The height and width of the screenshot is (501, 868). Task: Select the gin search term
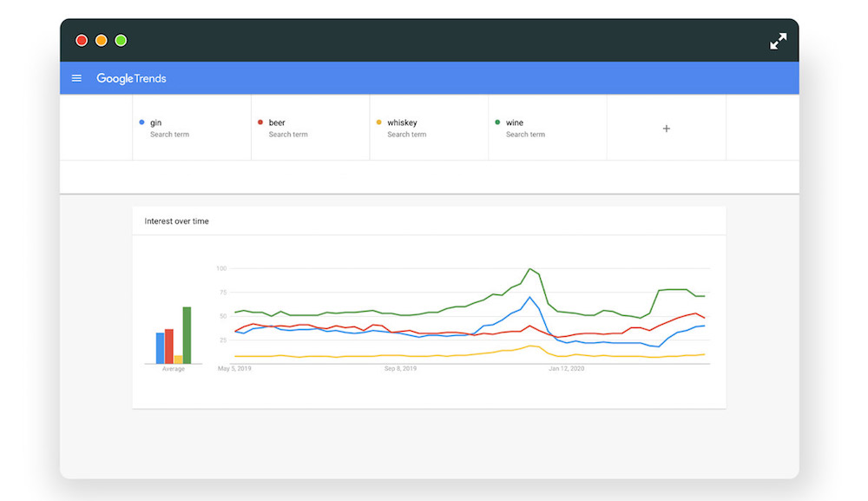coord(156,123)
